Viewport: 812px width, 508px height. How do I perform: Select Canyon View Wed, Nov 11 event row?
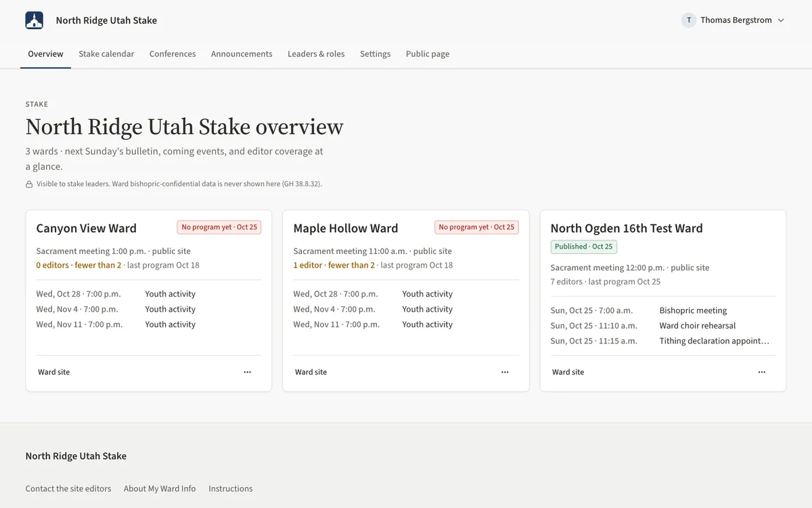149,324
